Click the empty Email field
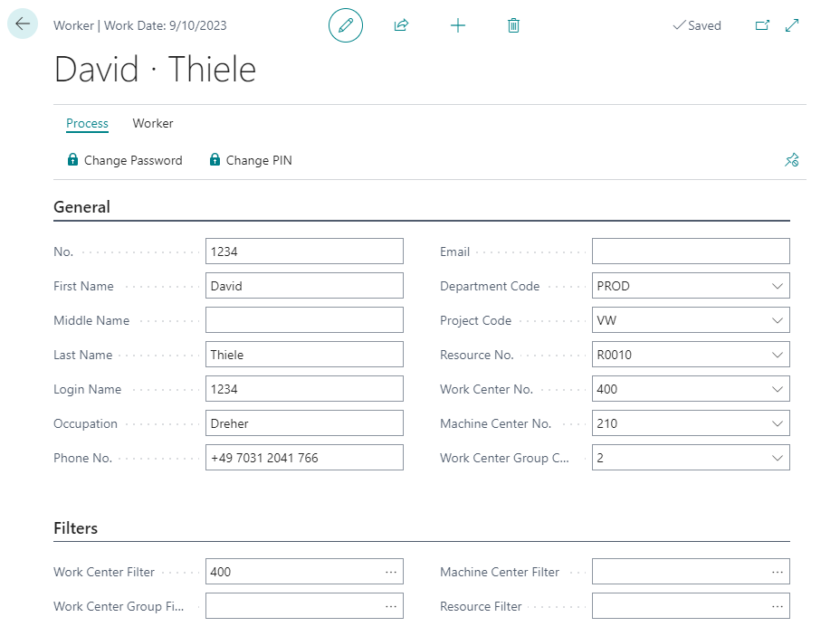 [x=691, y=252]
